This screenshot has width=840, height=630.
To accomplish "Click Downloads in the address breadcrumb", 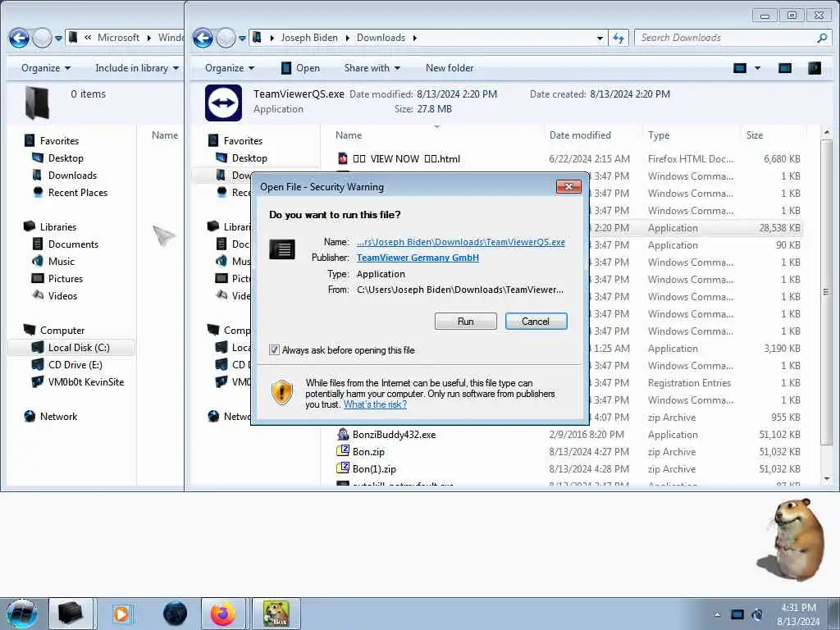I will pos(381,38).
